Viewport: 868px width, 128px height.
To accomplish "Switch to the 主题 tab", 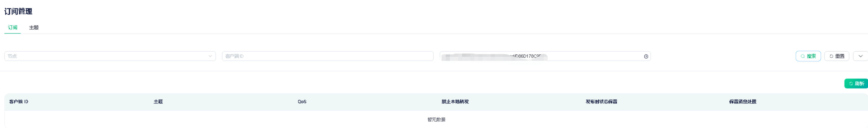I will pyautogui.click(x=34, y=28).
